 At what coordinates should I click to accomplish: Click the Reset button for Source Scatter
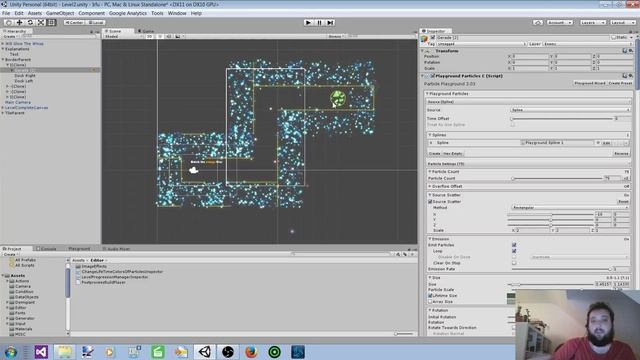pos(623,202)
